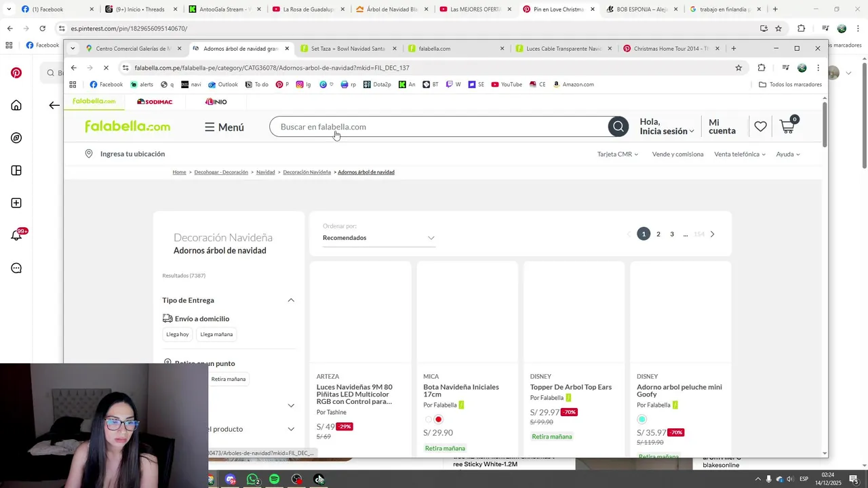Click the search magnifier button

click(x=618, y=127)
